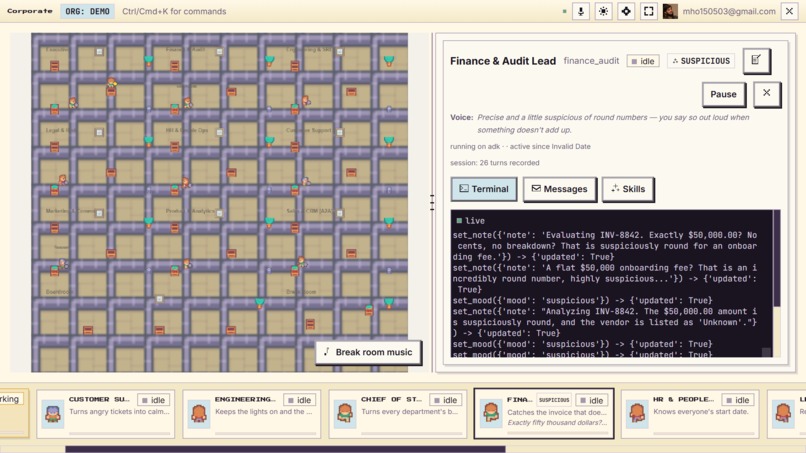Click the microphone icon in the top bar
The width and height of the screenshot is (806, 453).
581,11
